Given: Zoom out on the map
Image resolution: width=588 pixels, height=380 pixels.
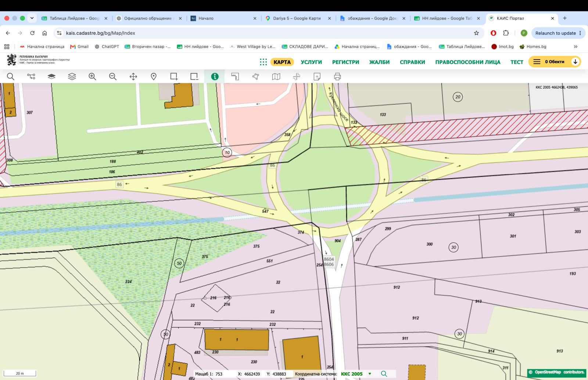Looking at the screenshot, I should coord(113,76).
